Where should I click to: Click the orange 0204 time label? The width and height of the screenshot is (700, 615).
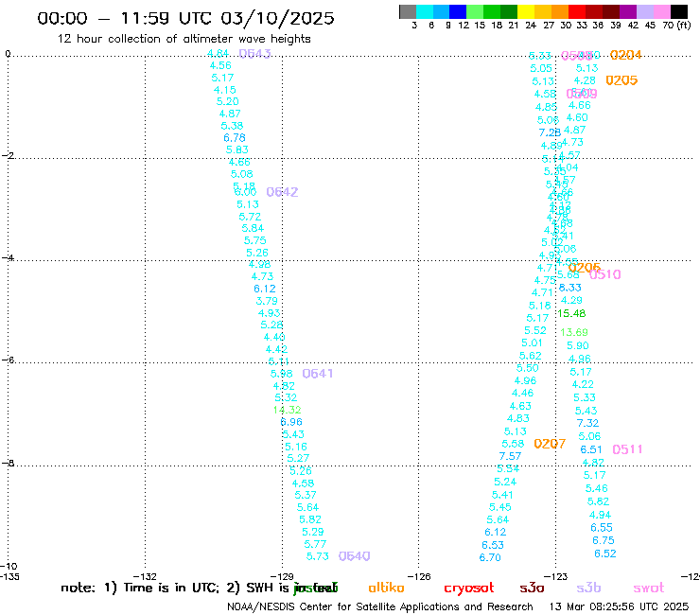tap(625, 55)
